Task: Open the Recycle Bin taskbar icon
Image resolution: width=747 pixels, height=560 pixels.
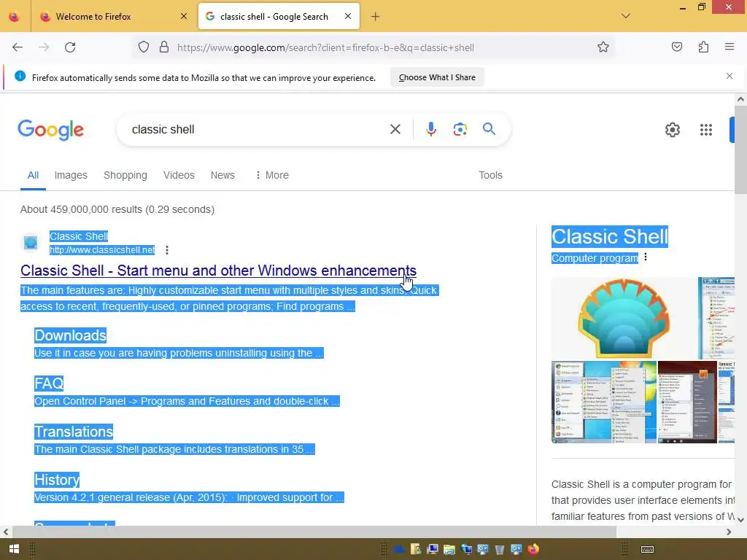Action: pos(499,550)
